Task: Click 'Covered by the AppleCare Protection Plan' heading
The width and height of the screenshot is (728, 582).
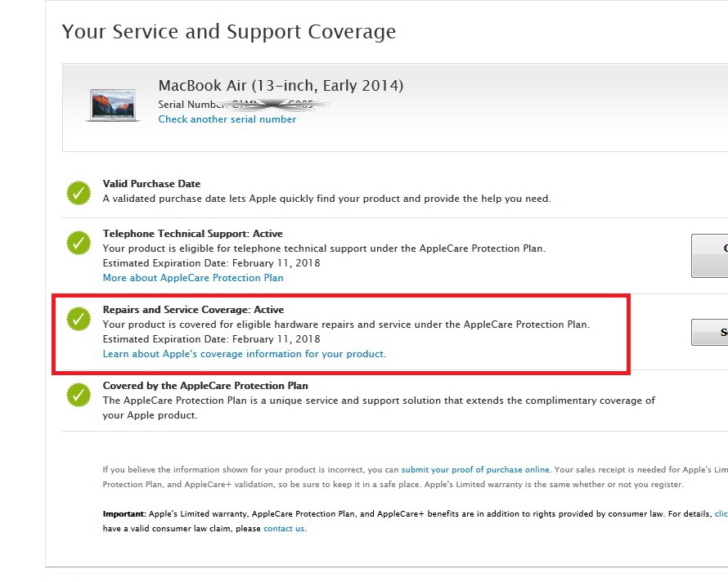Action: (x=205, y=386)
